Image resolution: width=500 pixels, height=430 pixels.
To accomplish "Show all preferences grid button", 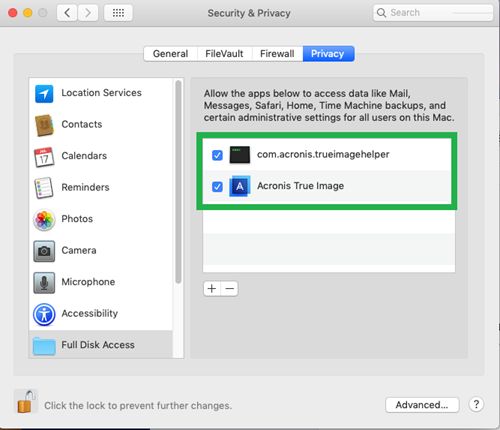I will (118, 13).
